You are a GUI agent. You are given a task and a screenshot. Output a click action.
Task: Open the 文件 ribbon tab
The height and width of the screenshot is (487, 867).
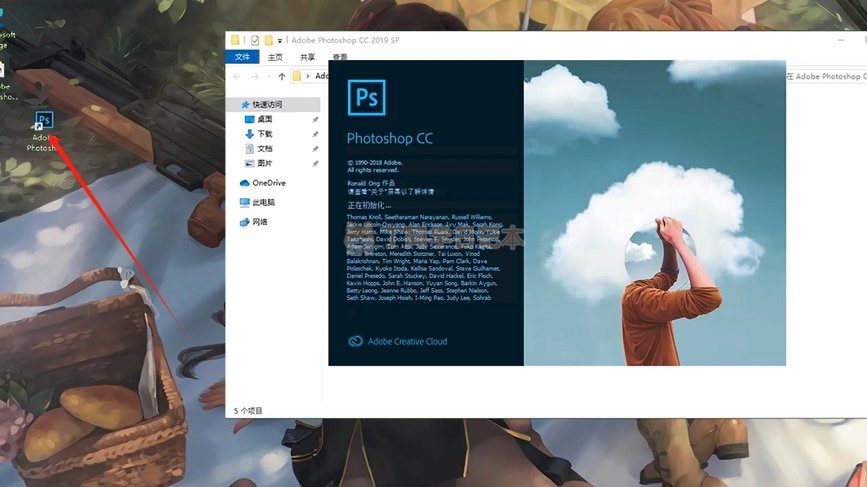[242, 56]
